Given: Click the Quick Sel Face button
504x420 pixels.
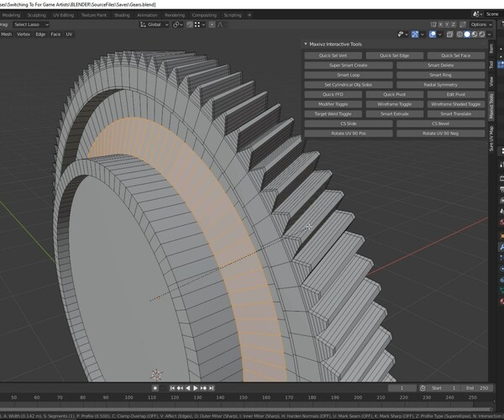Looking at the screenshot, I should coord(456,55).
